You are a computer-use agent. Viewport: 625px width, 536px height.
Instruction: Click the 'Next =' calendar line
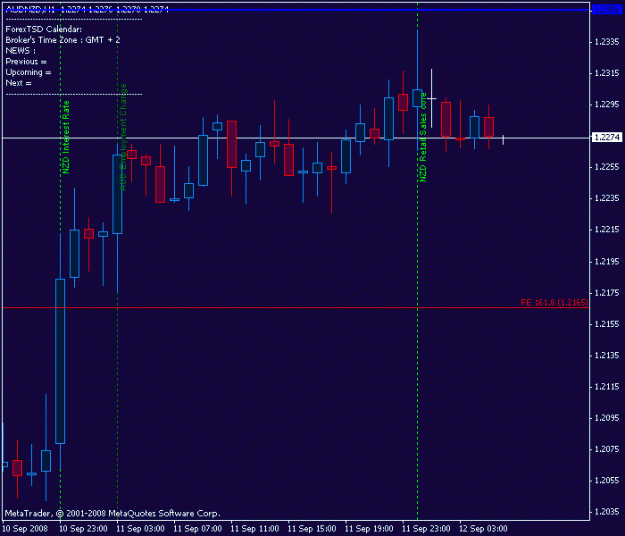[18, 83]
